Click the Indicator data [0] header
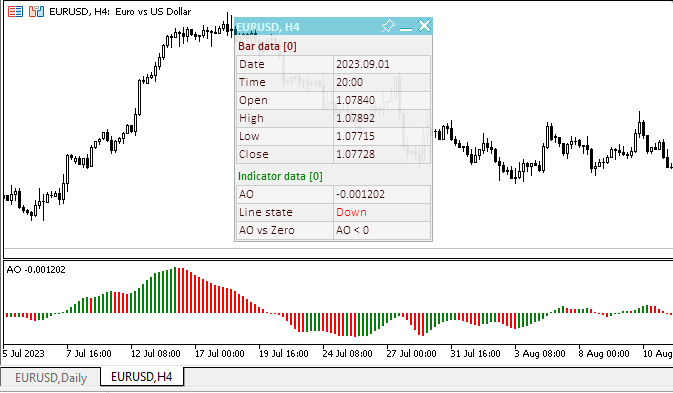 pyautogui.click(x=280, y=176)
